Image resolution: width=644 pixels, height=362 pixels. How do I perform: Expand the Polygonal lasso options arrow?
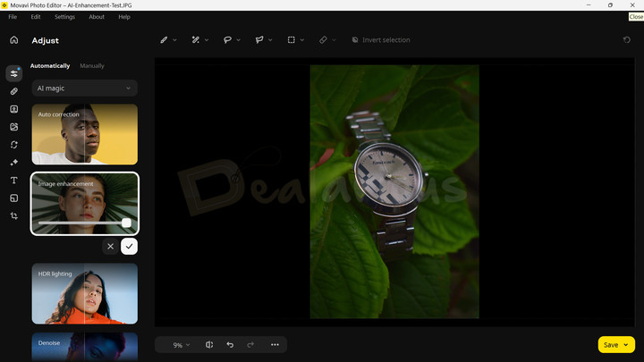pos(270,40)
